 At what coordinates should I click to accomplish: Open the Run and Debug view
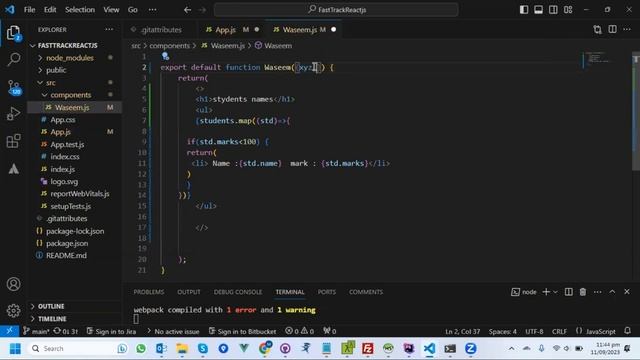13,113
